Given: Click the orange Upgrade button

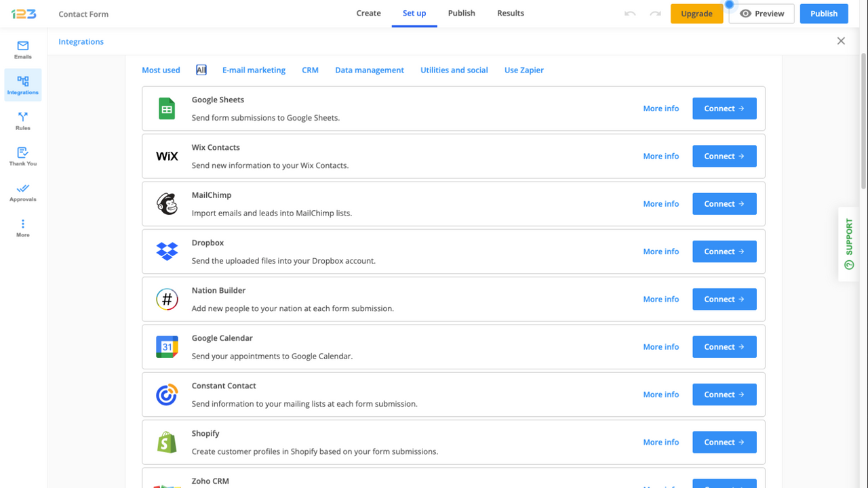Looking at the screenshot, I should [x=697, y=14].
